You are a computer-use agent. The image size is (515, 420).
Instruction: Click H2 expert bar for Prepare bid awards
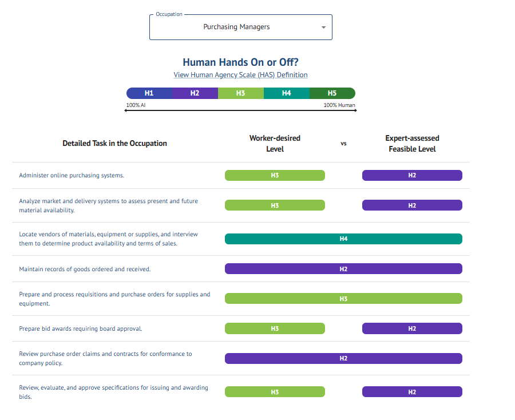[x=412, y=328]
